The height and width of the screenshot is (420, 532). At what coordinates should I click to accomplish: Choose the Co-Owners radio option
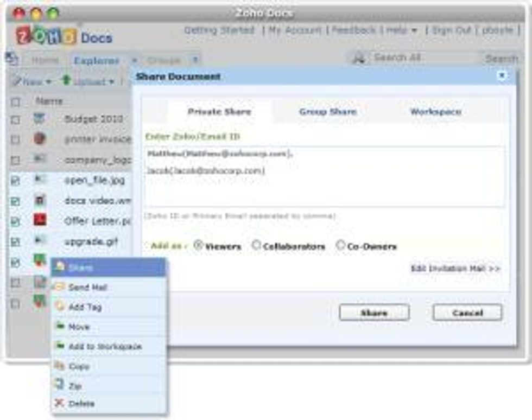tap(340, 245)
